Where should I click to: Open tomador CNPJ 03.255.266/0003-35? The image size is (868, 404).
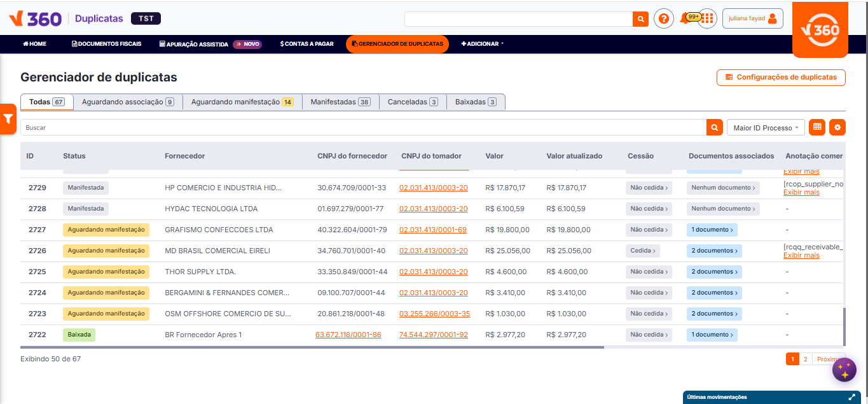point(435,314)
